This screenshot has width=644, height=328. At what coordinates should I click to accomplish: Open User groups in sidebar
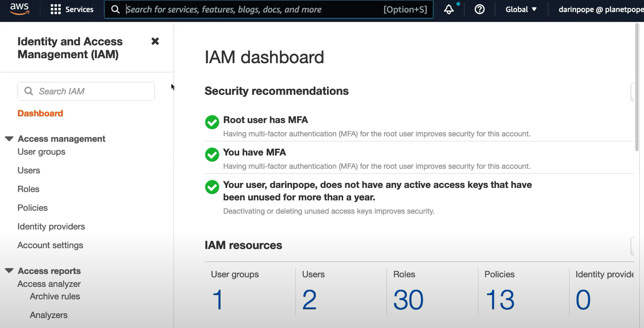tap(41, 152)
